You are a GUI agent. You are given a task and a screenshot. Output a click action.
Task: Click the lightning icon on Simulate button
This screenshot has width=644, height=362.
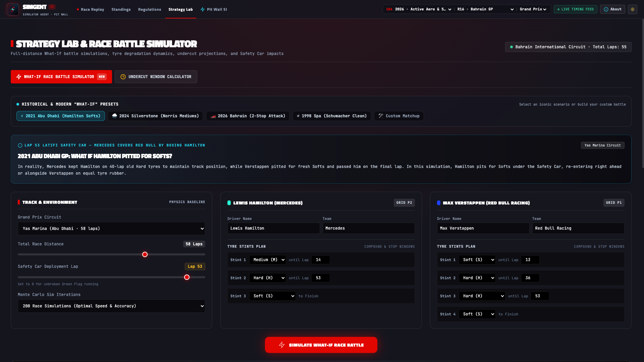pyautogui.click(x=282, y=345)
